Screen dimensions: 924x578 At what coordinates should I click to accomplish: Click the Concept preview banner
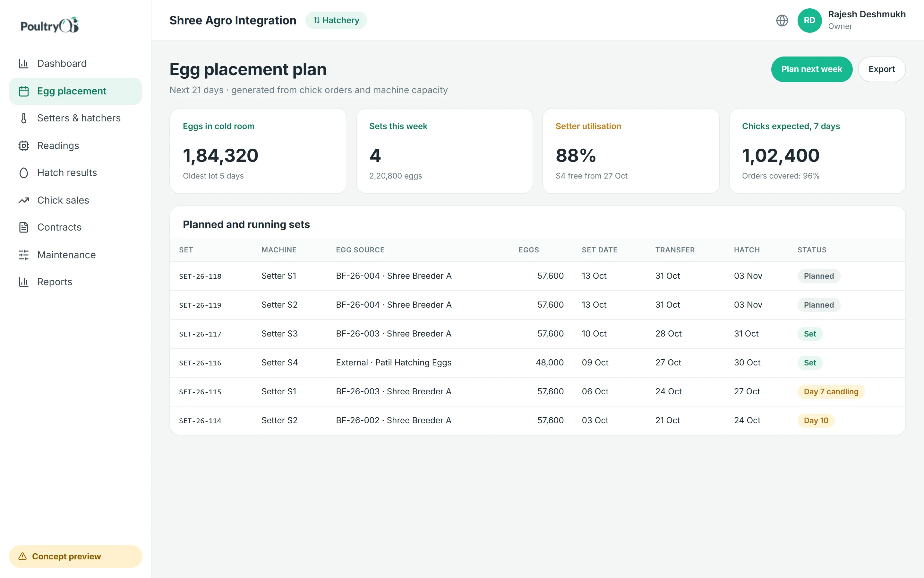[x=76, y=556]
